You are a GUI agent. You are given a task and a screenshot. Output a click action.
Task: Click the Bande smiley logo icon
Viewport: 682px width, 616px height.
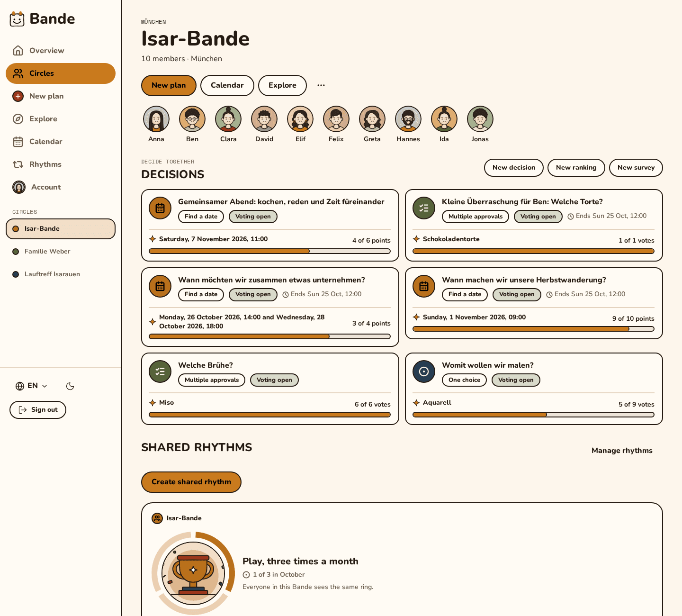tap(17, 19)
